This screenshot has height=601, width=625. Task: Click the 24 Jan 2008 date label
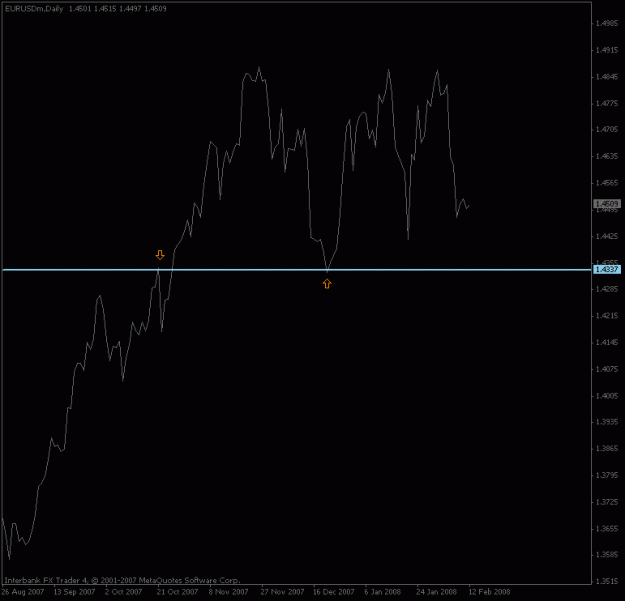436,592
